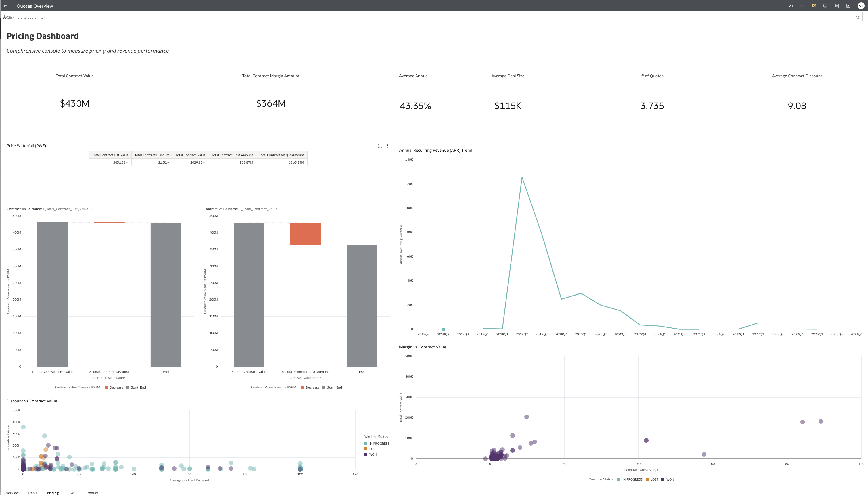Switch to the PWF tab
Viewport: 868px width, 495px height.
click(x=72, y=493)
